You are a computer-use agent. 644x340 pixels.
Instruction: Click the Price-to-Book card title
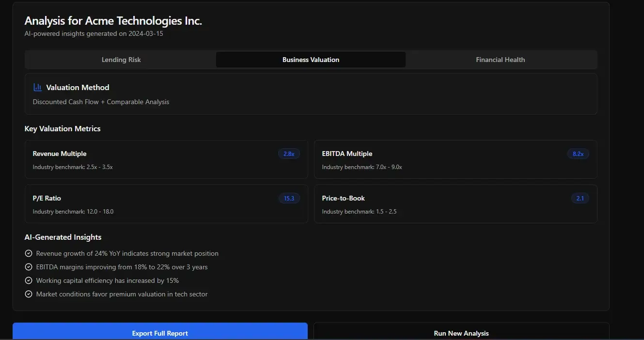(343, 198)
